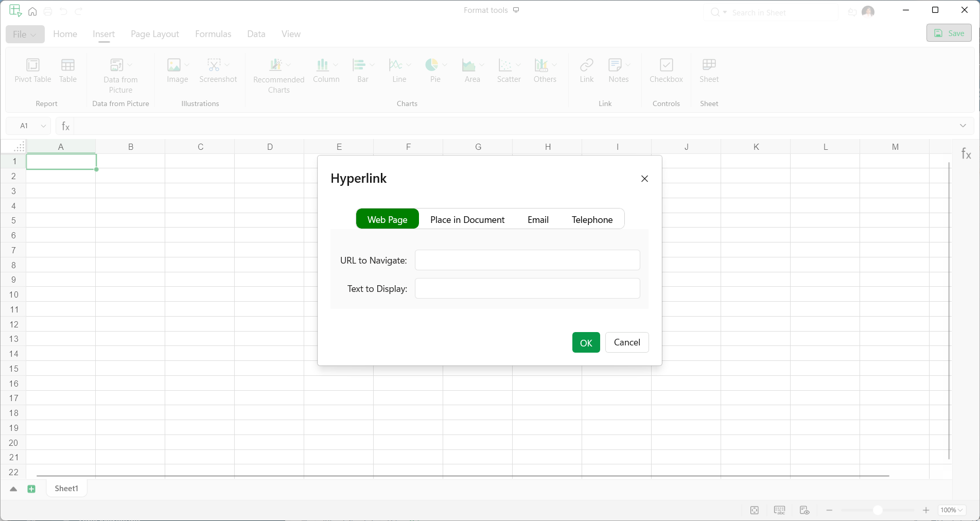The image size is (980, 521).
Task: Open the 100% zoom level dropdown
Action: tap(951, 510)
